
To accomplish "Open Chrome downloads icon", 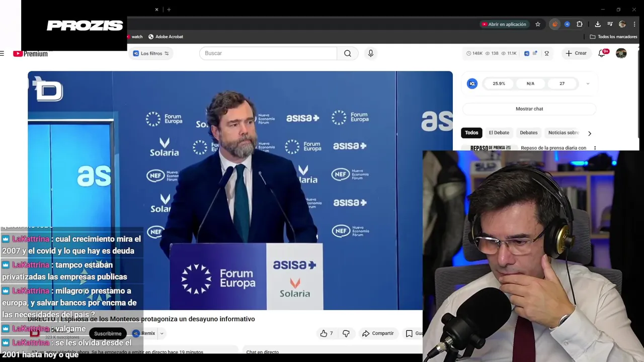I will pyautogui.click(x=598, y=24).
